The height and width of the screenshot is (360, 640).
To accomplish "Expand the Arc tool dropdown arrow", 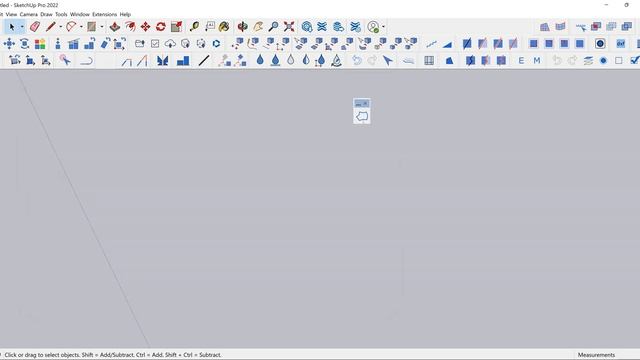I will 81,27.
